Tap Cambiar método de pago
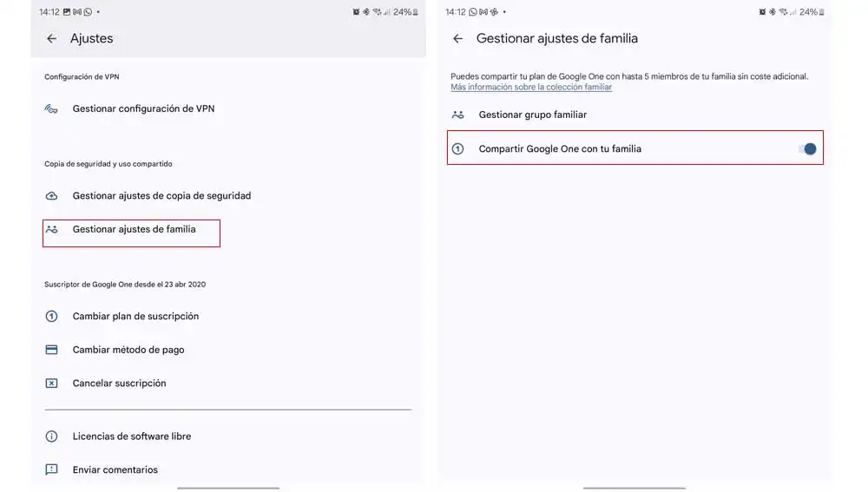868x492 pixels. (x=128, y=350)
